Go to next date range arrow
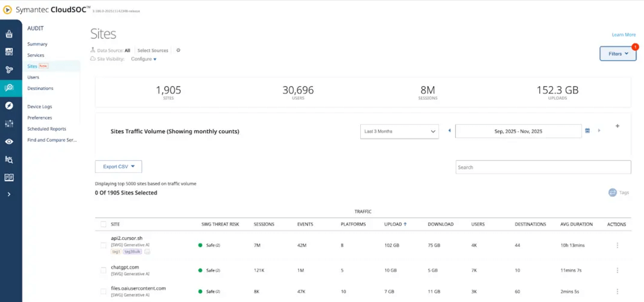The image size is (644, 302). point(599,131)
